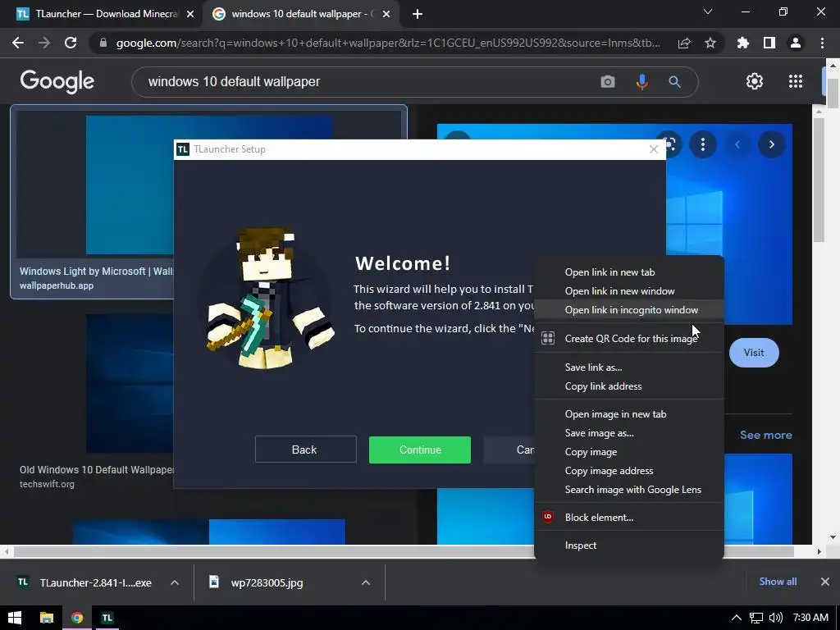Open the Extensions puzzle icon
The width and height of the screenshot is (840, 630).
pos(743,43)
